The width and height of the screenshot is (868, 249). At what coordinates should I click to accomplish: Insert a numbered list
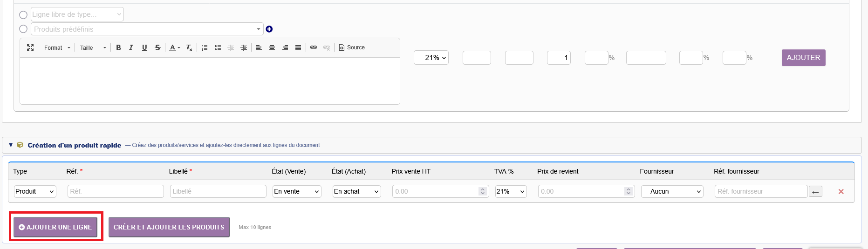pos(205,47)
